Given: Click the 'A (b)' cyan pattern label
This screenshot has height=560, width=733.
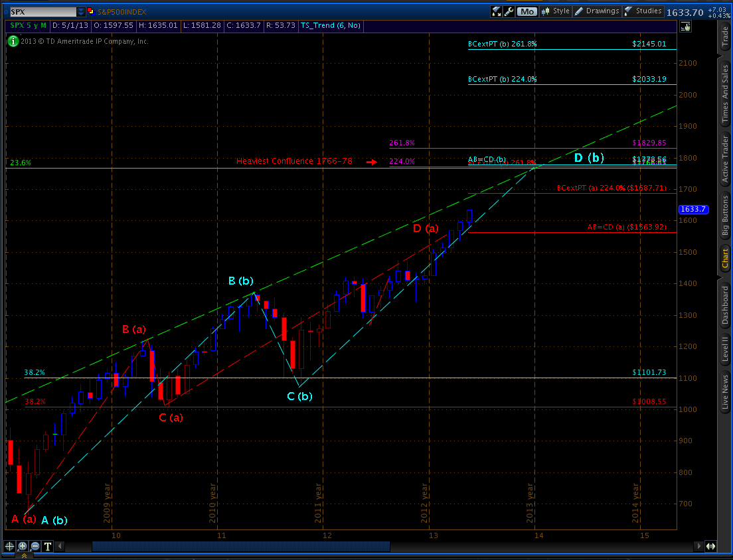Looking at the screenshot, I should point(54,520).
